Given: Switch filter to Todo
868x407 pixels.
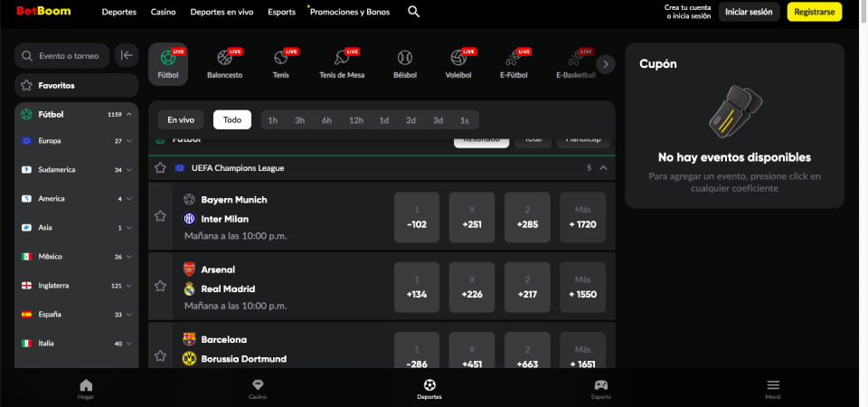Looking at the screenshot, I should click(x=232, y=119).
